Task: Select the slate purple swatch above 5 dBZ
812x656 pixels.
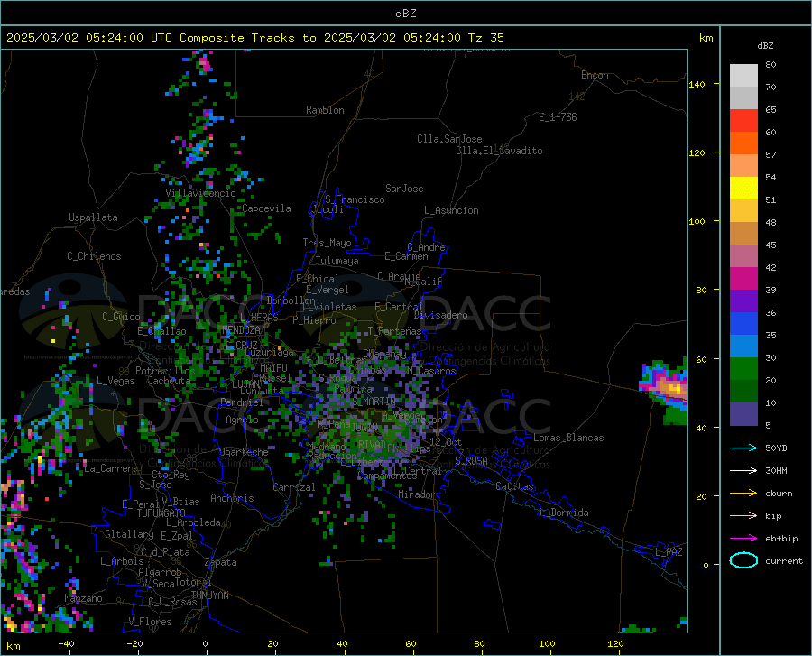Action: [743, 414]
